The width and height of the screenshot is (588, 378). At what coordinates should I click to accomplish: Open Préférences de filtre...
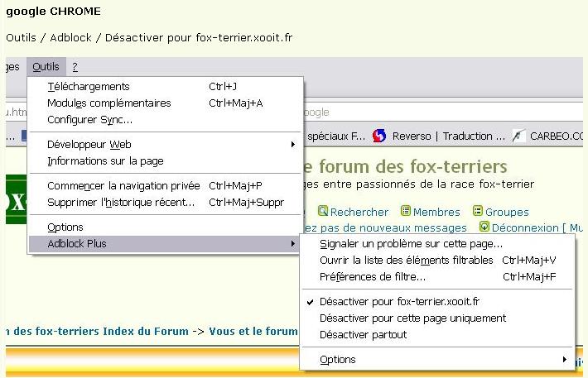(x=437, y=277)
